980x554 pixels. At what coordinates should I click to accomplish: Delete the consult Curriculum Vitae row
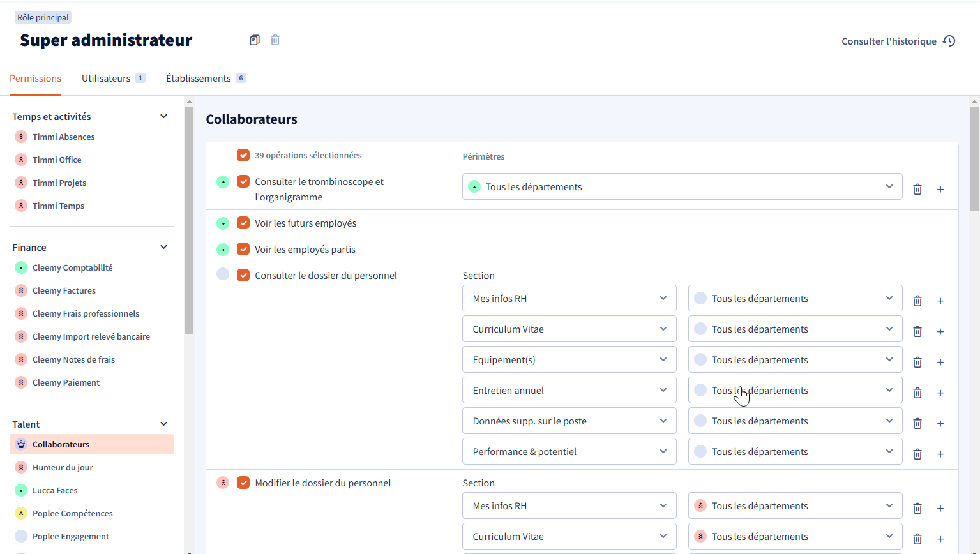(x=917, y=331)
